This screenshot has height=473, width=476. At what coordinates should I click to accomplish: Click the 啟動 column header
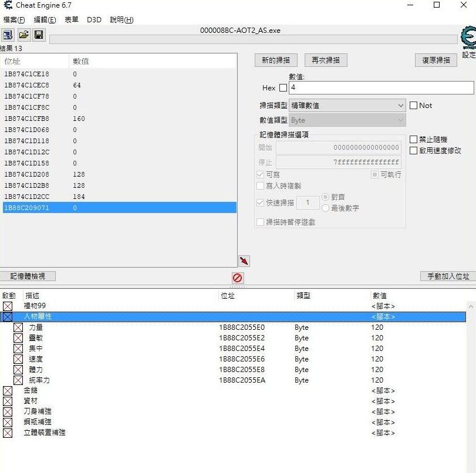coord(12,295)
